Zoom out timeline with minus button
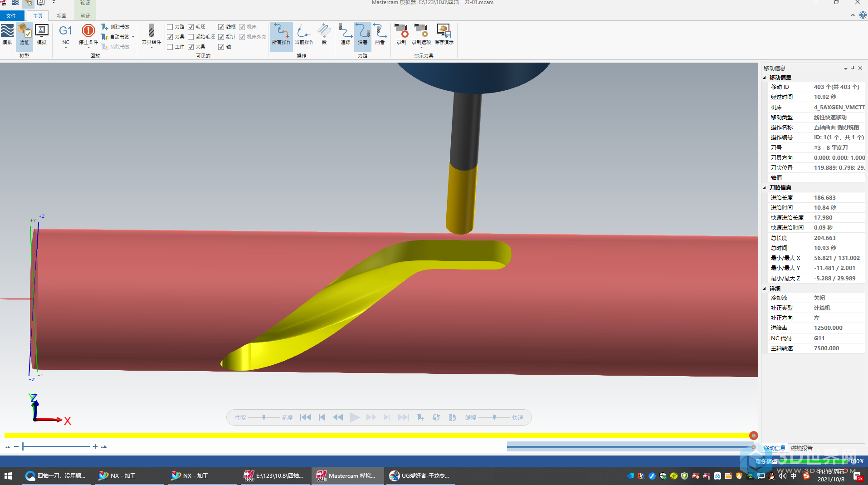 click(x=16, y=446)
